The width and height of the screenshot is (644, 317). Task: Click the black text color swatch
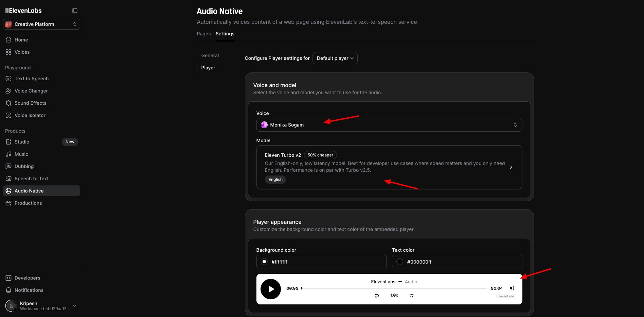[400, 262]
